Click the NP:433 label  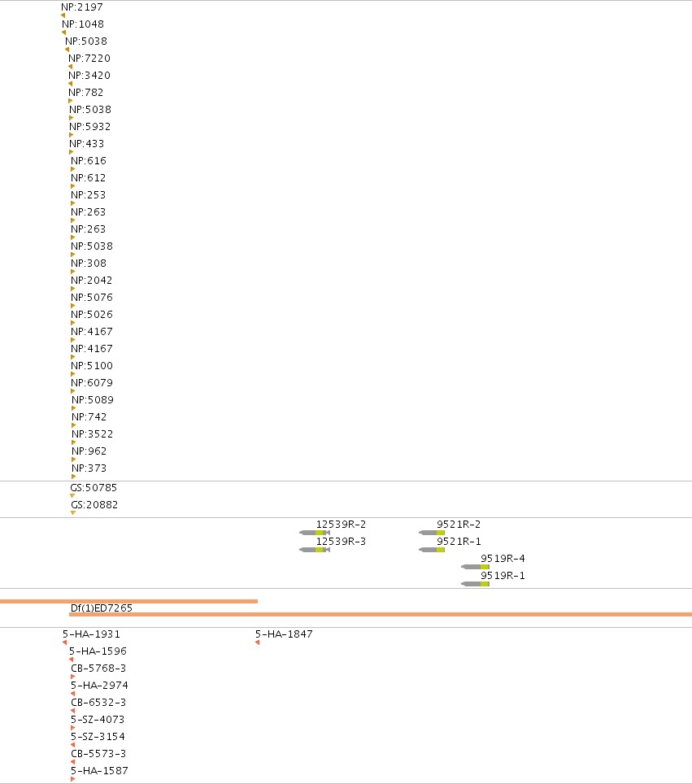click(87, 143)
